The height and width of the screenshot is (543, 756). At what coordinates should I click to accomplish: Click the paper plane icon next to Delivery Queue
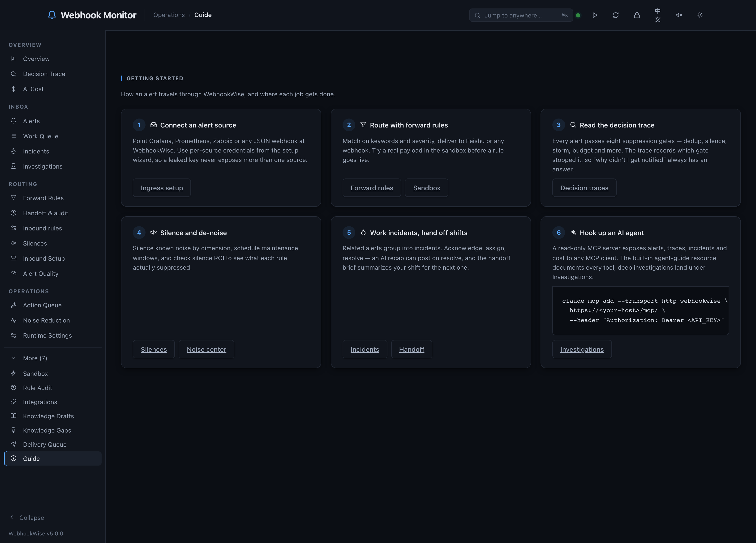click(13, 444)
